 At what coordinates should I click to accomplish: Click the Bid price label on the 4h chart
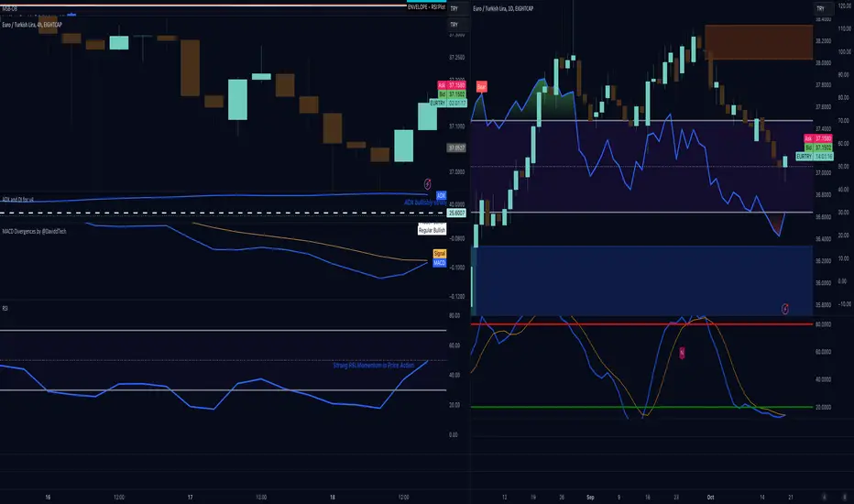click(452, 93)
